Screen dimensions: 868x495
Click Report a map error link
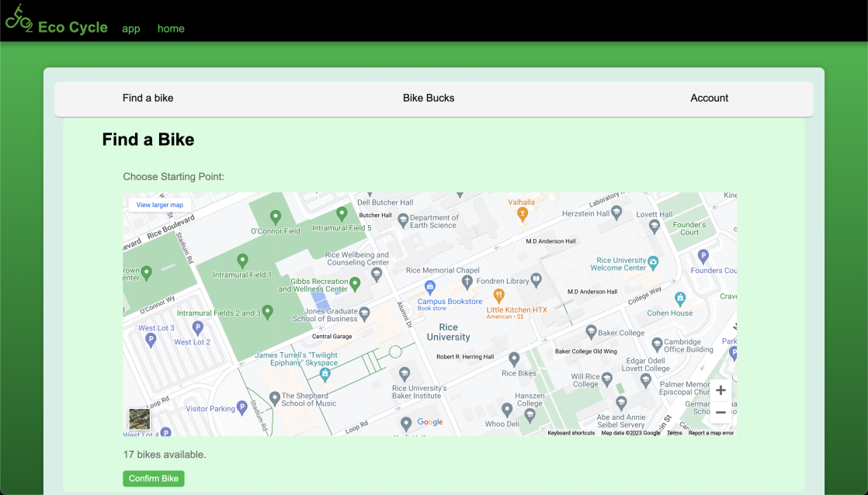[x=711, y=433]
